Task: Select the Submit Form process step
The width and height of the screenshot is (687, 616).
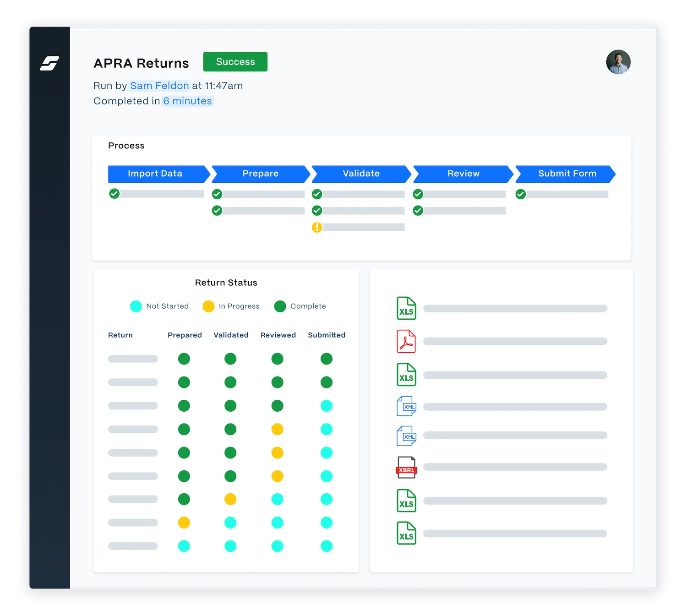Action: click(566, 174)
